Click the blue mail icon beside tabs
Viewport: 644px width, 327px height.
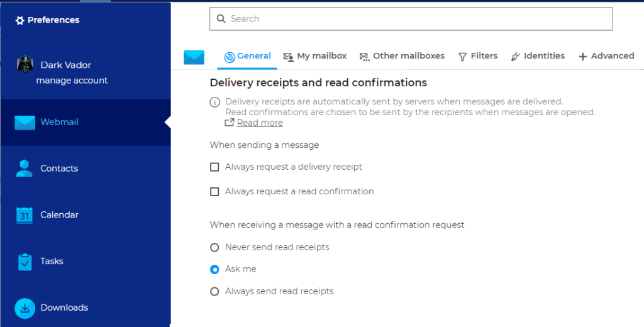[x=194, y=57]
